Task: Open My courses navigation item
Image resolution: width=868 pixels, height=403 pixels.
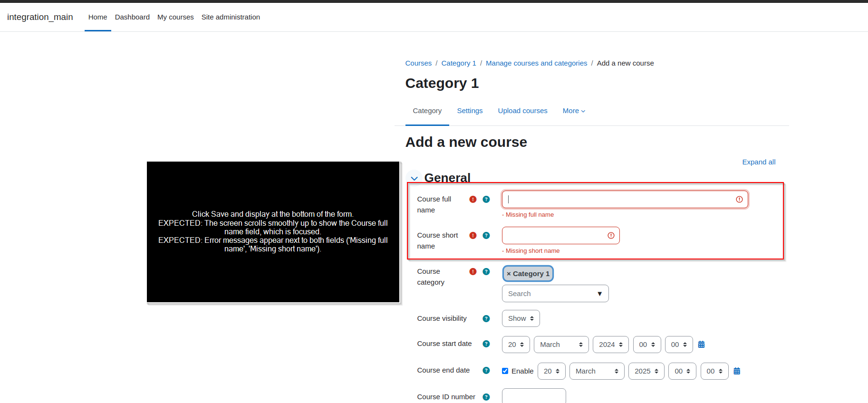Action: (x=175, y=17)
